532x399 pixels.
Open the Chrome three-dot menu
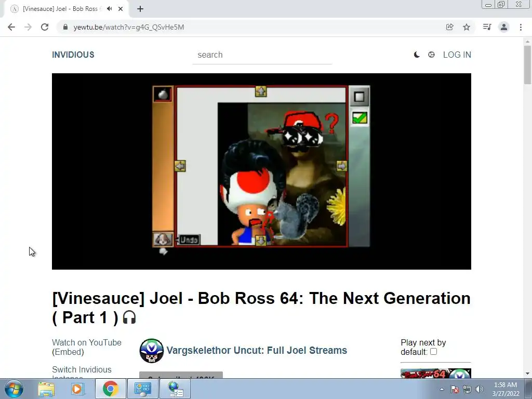click(x=521, y=27)
